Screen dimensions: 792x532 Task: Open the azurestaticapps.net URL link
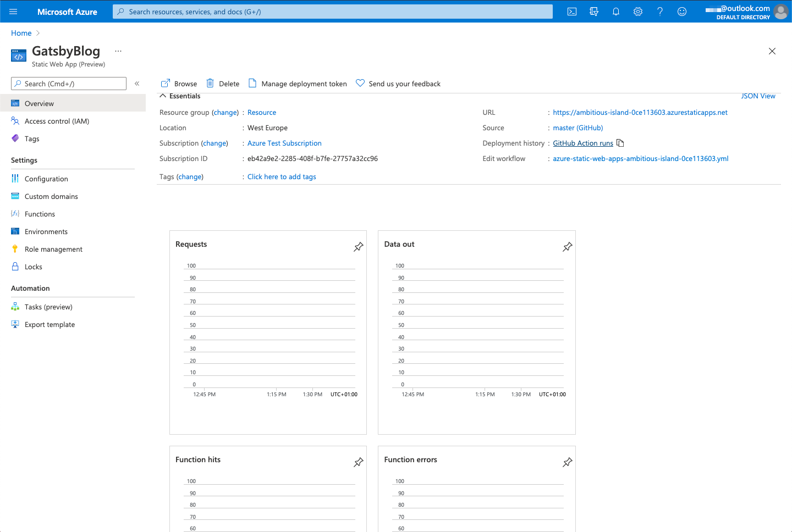click(640, 112)
